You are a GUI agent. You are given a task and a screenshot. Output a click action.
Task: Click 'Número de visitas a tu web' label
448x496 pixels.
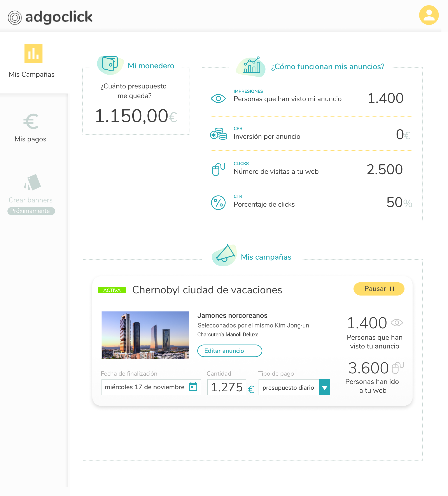click(276, 171)
